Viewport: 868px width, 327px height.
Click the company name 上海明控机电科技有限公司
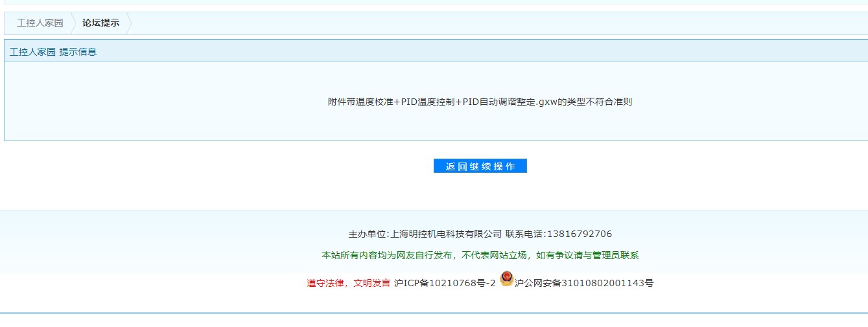(446, 234)
